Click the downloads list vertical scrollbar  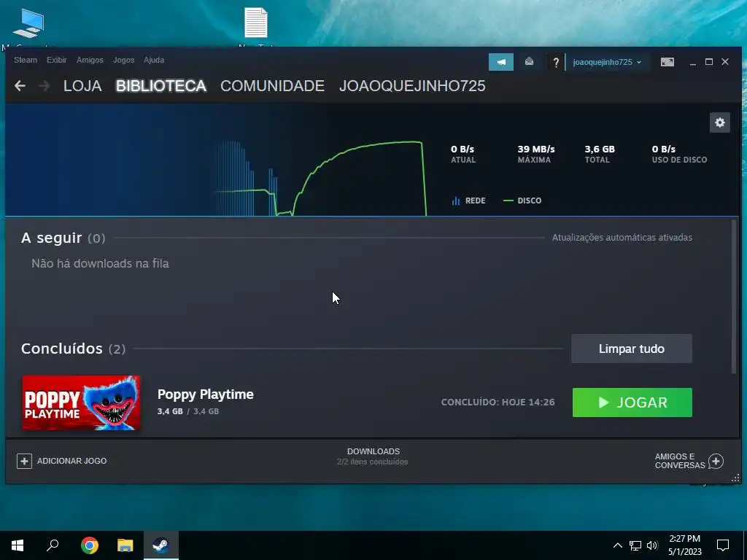734,296
